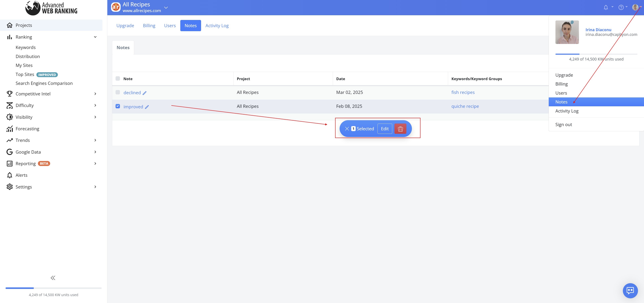The image size is (644, 303).
Task: Choose Users in the user menu
Action: coord(596,93)
